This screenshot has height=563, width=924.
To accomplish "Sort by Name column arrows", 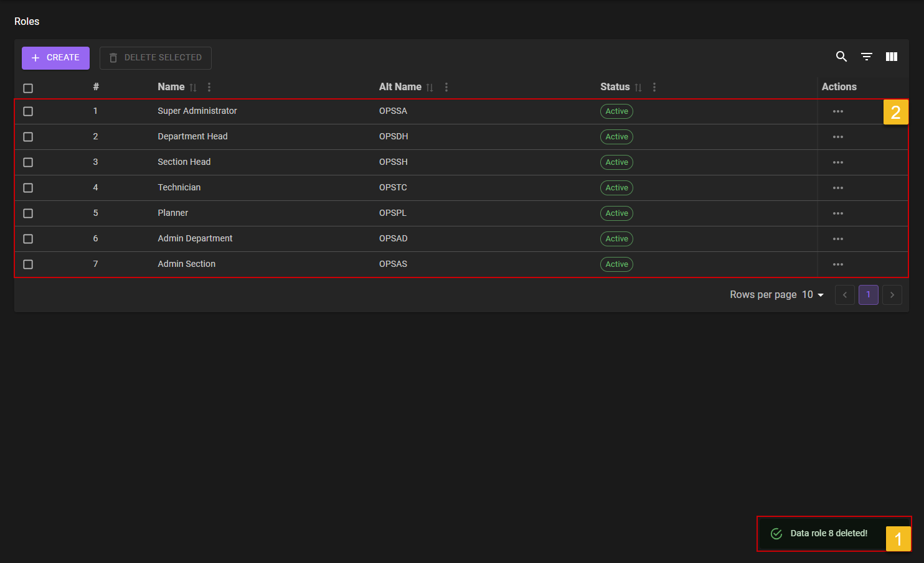I will (x=193, y=88).
